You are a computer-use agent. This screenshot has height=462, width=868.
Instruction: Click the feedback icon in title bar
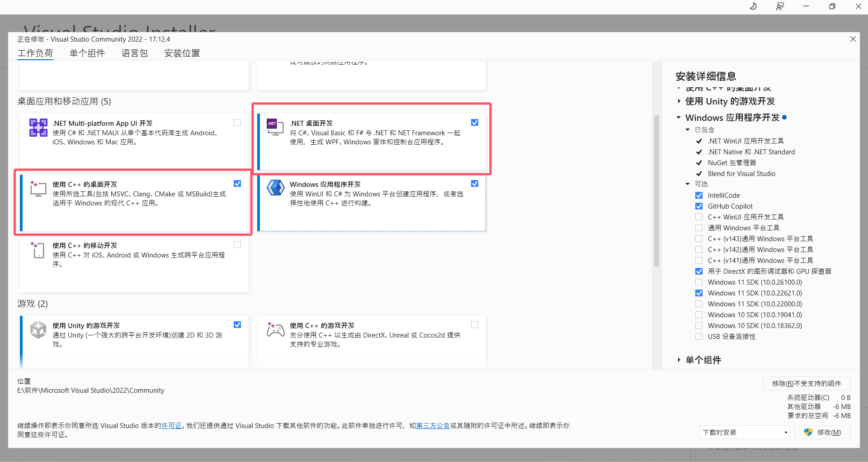pos(780,6)
